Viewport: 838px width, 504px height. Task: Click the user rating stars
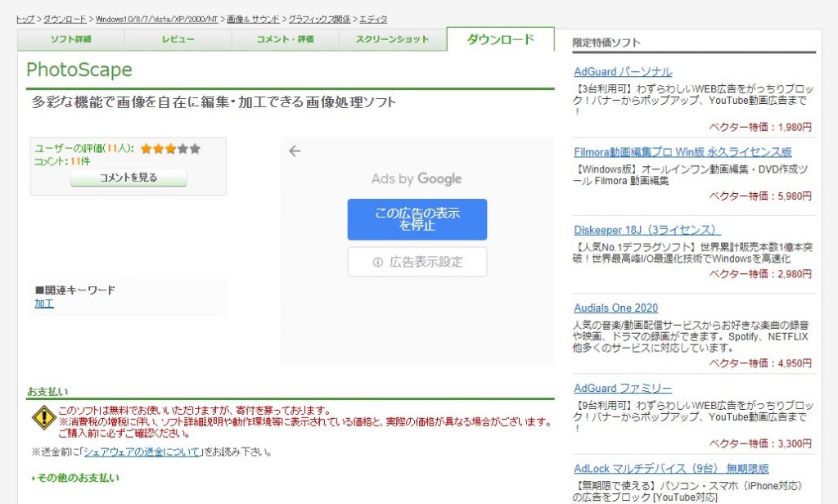tap(170, 149)
